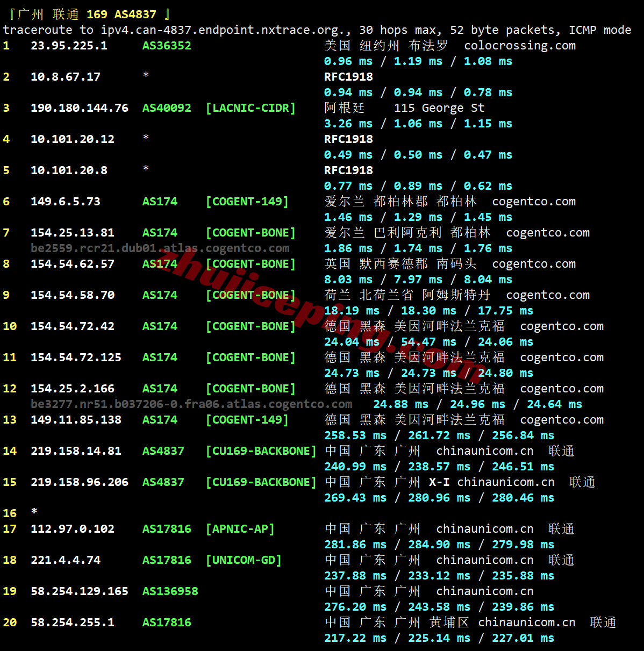Select IP address 219.158.96.206
Image resolution: width=644 pixels, height=651 pixels.
(x=80, y=482)
